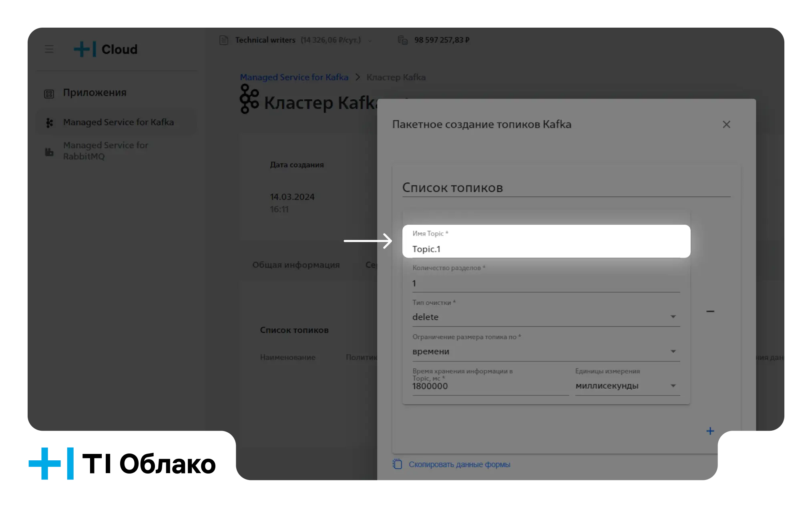
Task: Click the Наименование column header
Action: (x=288, y=357)
